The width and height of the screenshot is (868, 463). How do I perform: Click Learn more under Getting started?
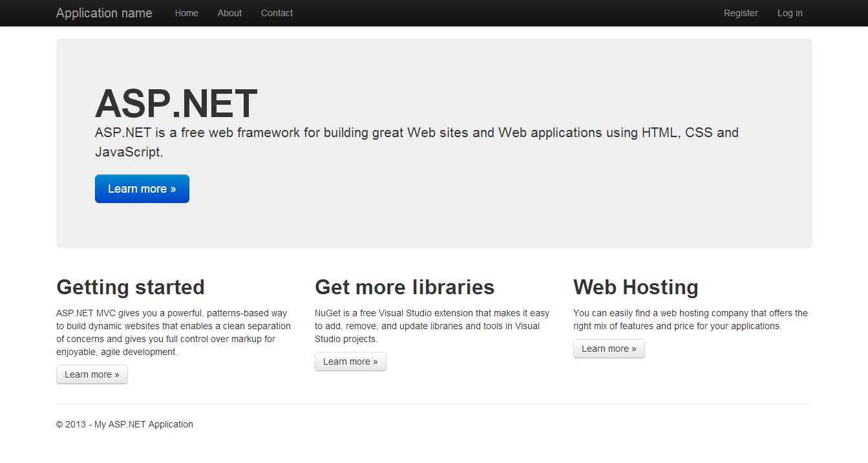point(92,374)
